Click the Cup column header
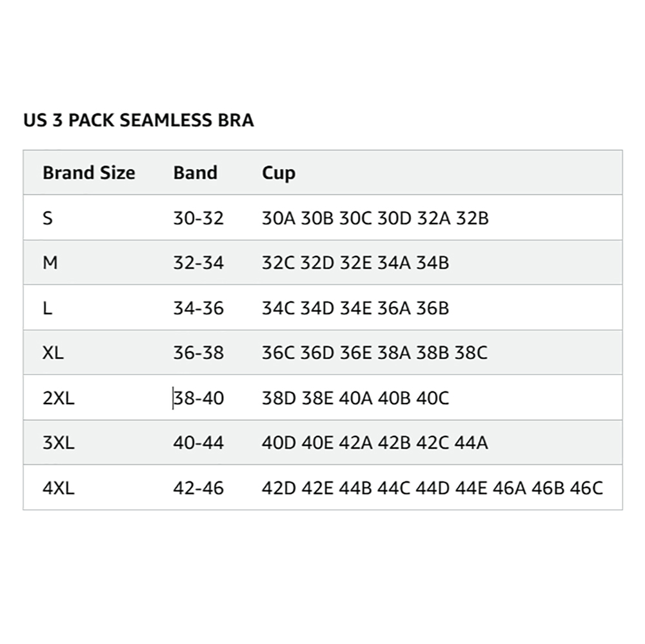 [279, 173]
